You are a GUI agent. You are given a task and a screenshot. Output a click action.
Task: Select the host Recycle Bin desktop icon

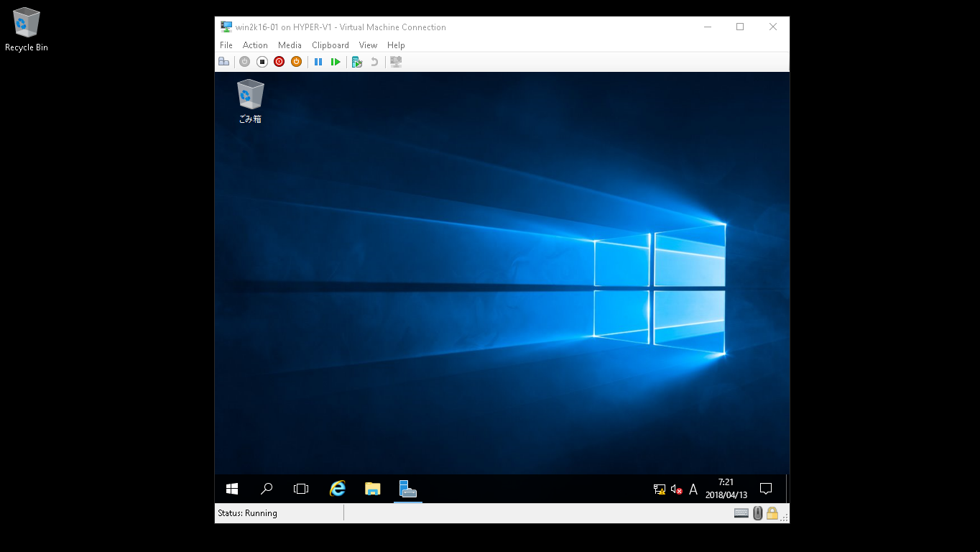coord(27,29)
